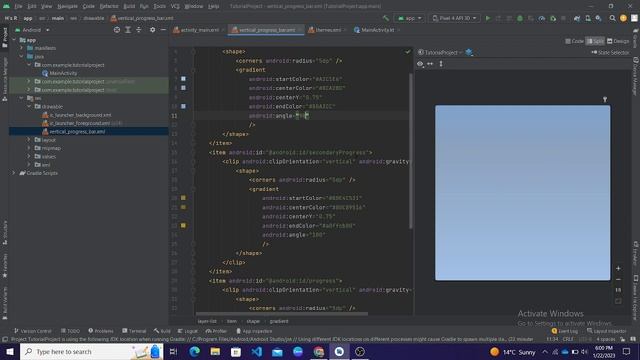Toggle horizontal stretch arrows in preview toolbar
This screenshot has height=360, width=640.
(x=430, y=64)
